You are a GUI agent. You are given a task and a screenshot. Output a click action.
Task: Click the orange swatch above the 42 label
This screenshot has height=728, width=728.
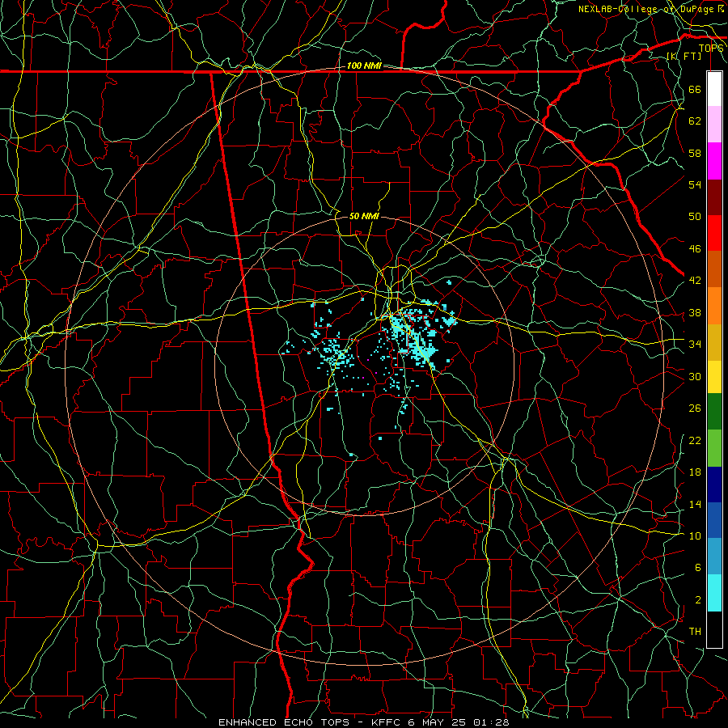pyautogui.click(x=714, y=306)
